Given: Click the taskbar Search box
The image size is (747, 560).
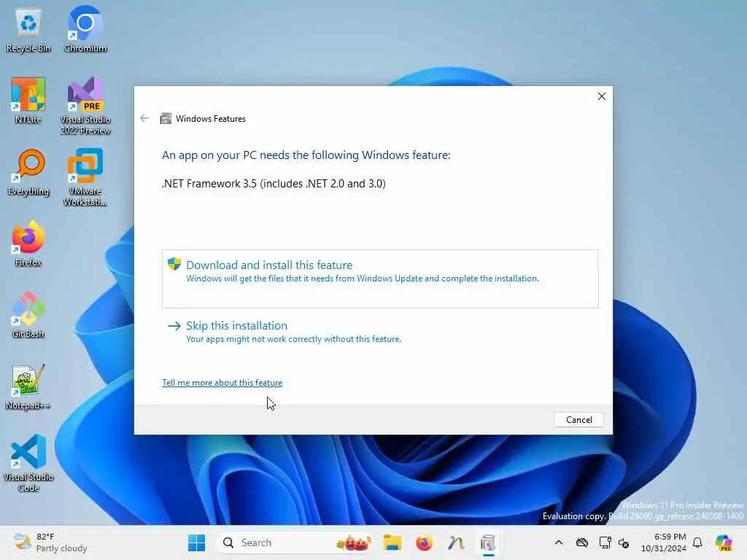Looking at the screenshot, I should click(x=295, y=542).
